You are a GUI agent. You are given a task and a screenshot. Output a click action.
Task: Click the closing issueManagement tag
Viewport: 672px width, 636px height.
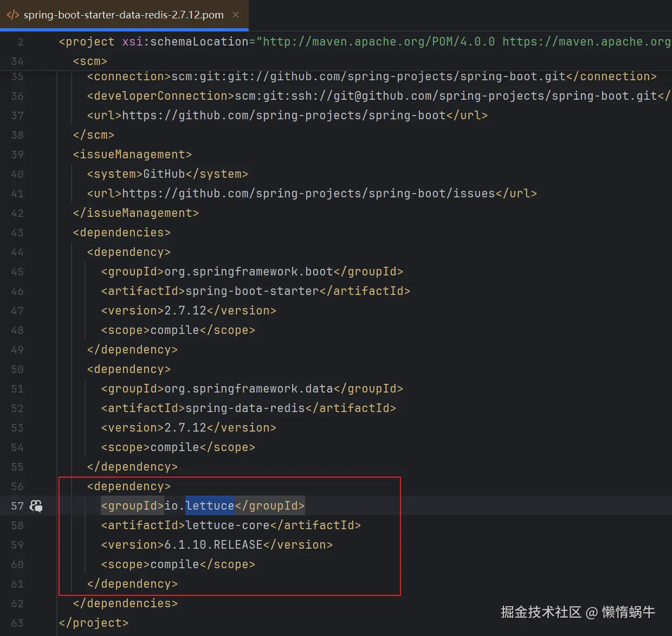[136, 213]
